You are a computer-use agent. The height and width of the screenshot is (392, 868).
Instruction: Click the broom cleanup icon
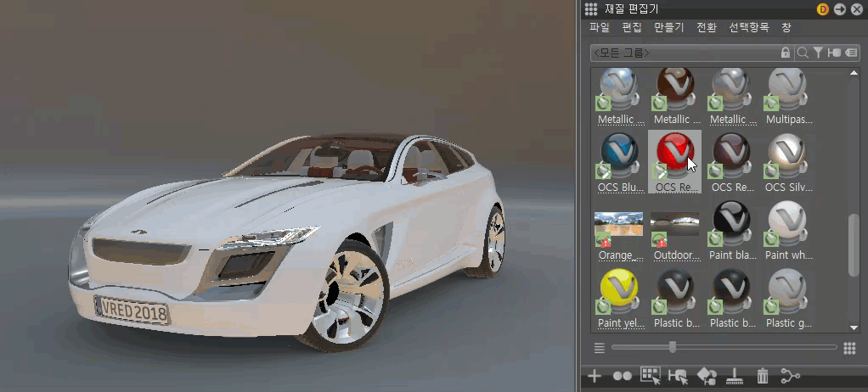pyautogui.click(x=734, y=377)
